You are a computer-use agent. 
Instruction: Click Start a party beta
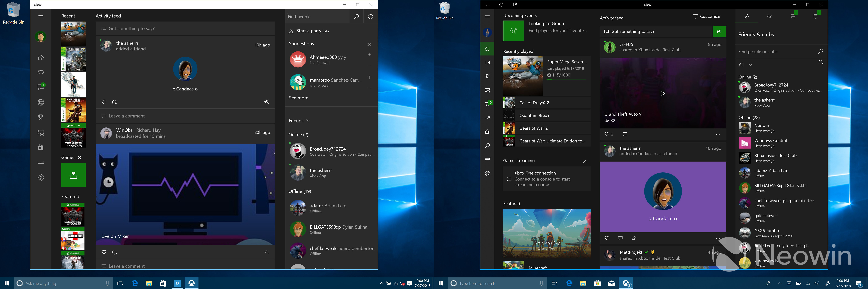tap(309, 31)
